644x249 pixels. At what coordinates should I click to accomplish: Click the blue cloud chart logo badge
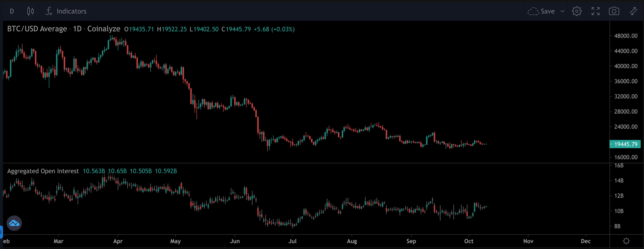14,223
